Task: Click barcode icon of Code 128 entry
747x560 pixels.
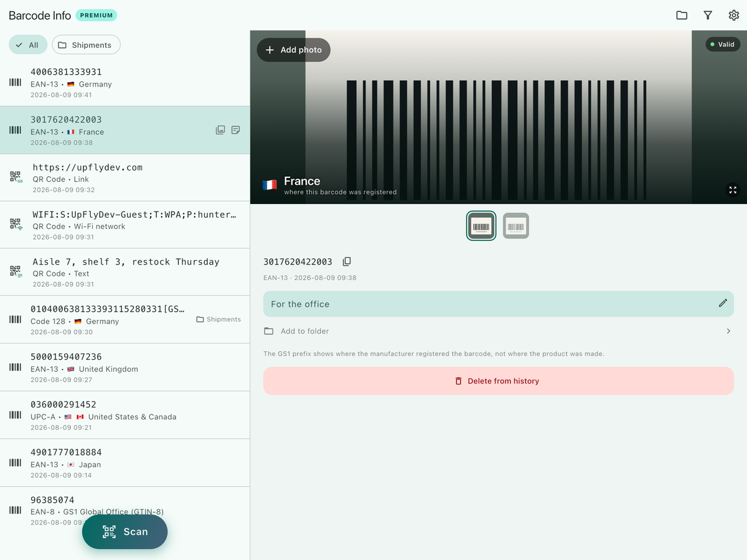Action: (15, 319)
